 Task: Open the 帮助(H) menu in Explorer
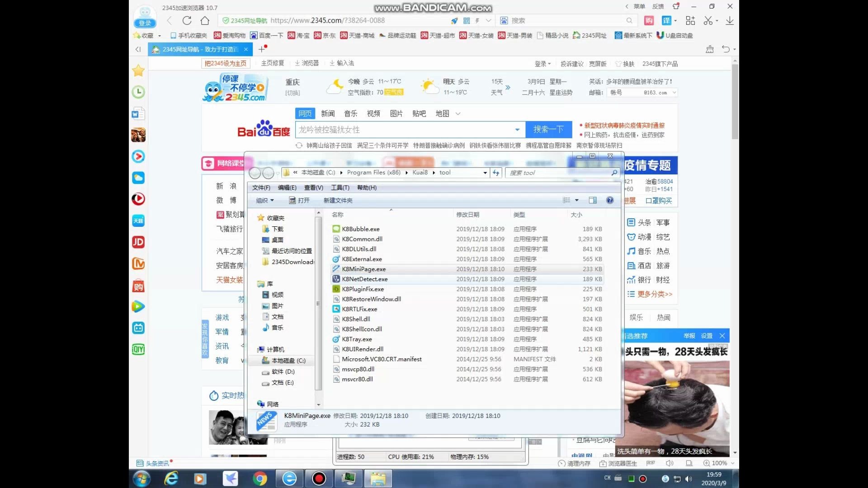[367, 188]
